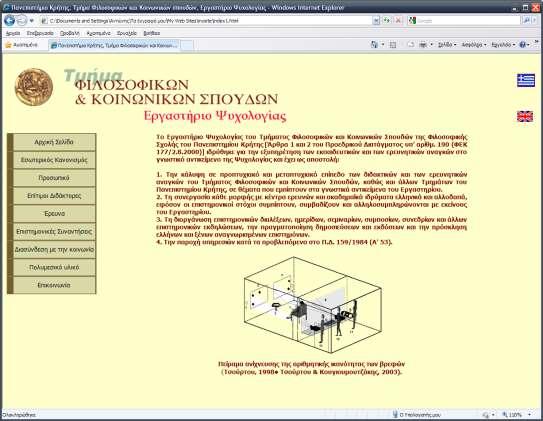543x421 pixels.
Task: Click the page icon left of the address
Action: [44, 21]
